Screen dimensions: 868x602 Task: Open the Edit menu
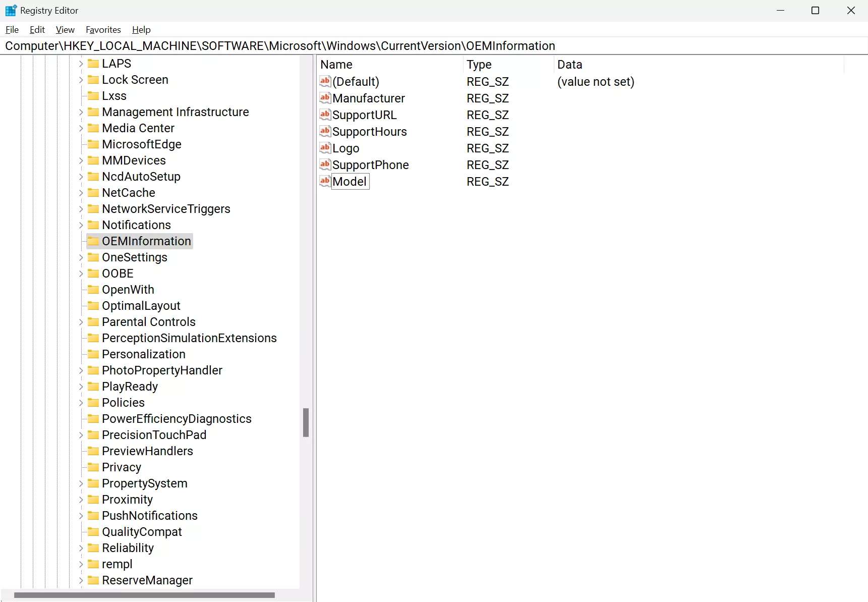click(37, 30)
